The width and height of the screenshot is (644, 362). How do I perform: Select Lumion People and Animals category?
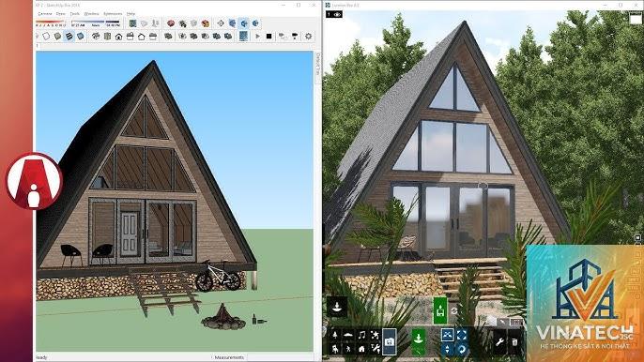click(x=348, y=349)
